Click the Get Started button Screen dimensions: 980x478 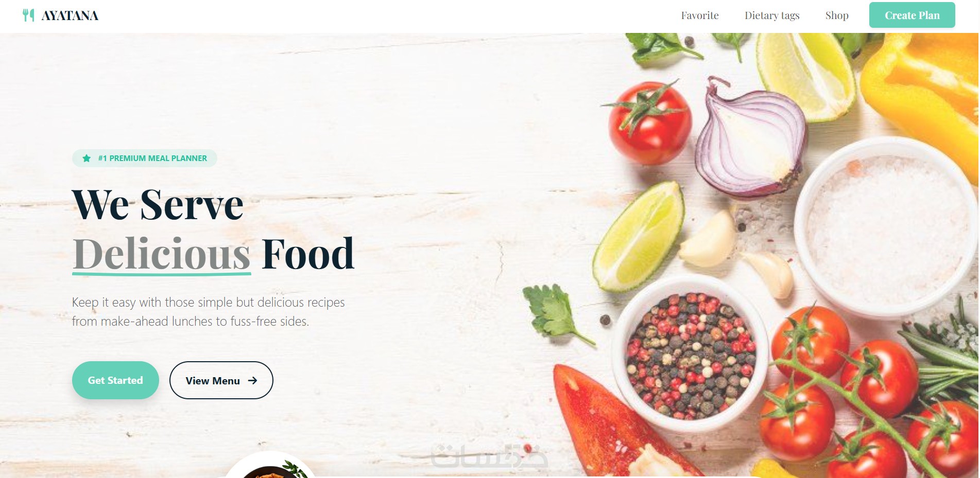coord(115,380)
